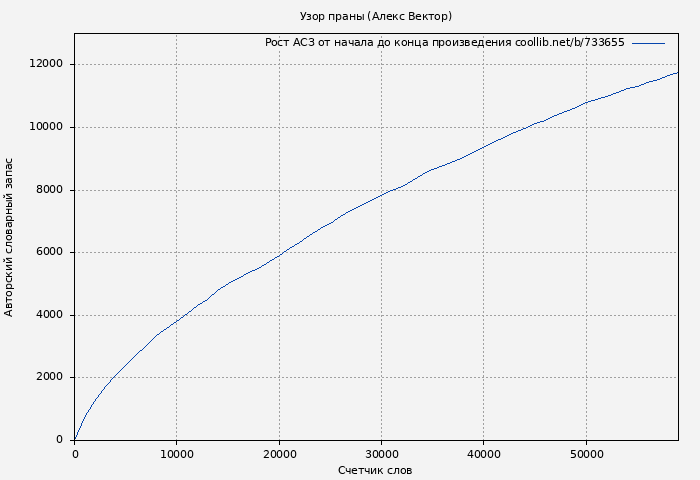
Task: Click the curve's starting point at the plot origin
Action: [x=75, y=439]
